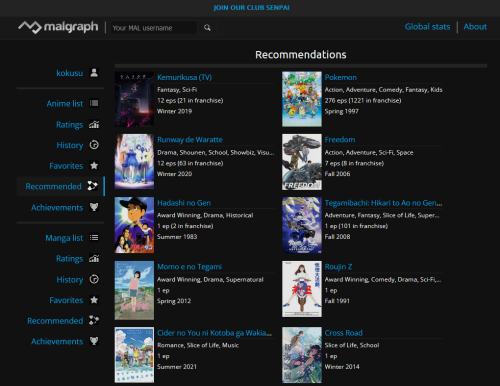Click the manga Achievements trophy icon
The width and height of the screenshot is (500, 386).
coord(94,341)
